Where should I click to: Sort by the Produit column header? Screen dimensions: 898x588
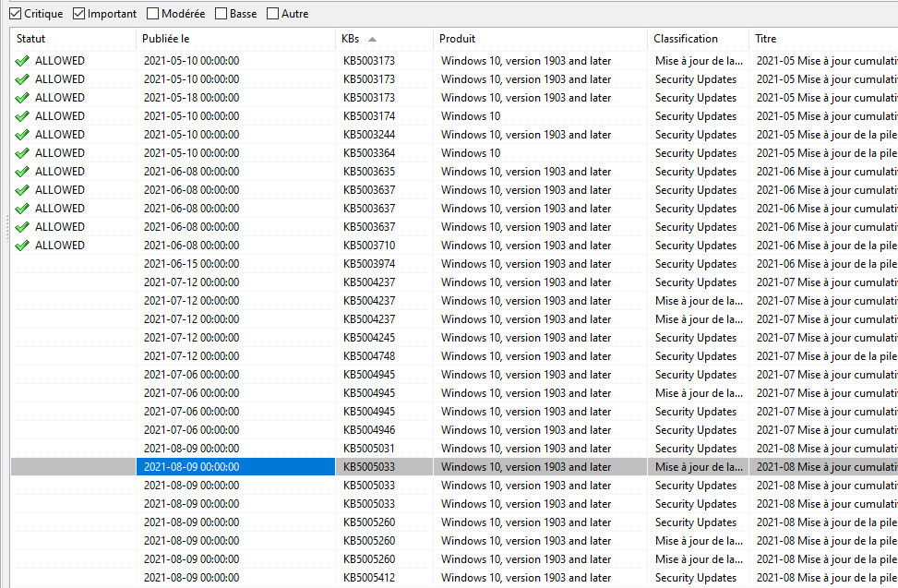coord(540,39)
